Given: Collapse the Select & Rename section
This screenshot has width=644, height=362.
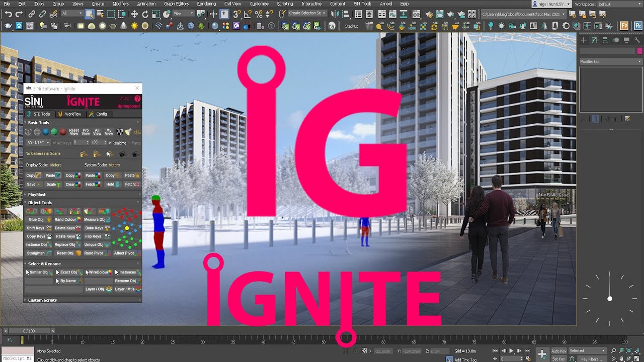Looking at the screenshot, I should 26,264.
